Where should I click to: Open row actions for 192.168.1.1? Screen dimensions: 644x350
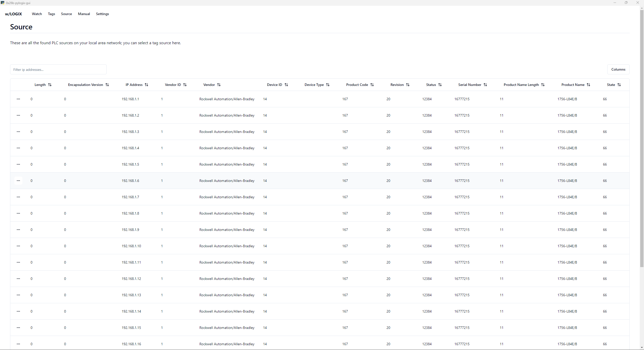pos(18,99)
